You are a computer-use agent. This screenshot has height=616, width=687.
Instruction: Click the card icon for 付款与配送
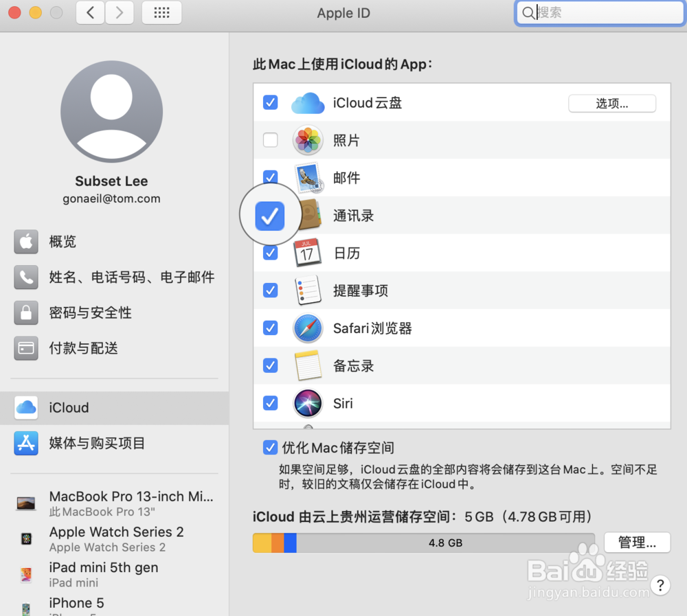[26, 348]
